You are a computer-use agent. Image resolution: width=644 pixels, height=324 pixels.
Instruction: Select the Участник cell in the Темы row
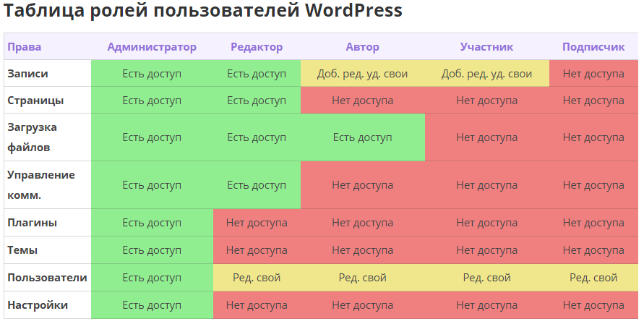(x=486, y=250)
